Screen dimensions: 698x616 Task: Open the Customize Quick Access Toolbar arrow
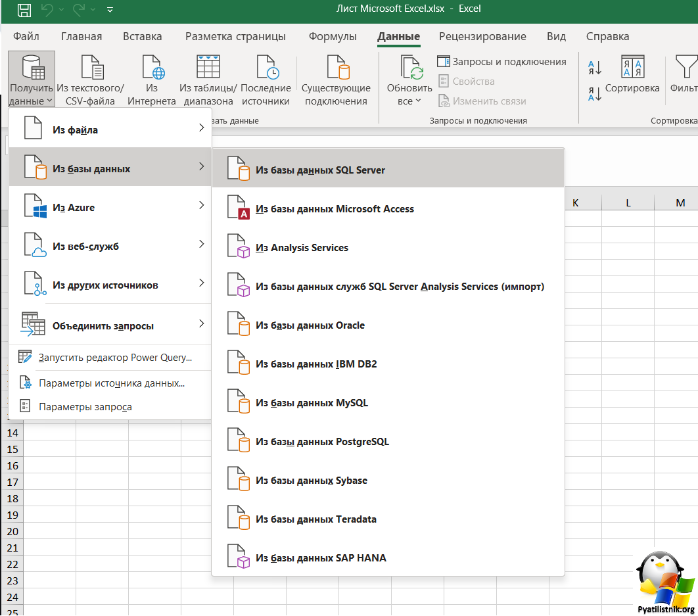110,10
